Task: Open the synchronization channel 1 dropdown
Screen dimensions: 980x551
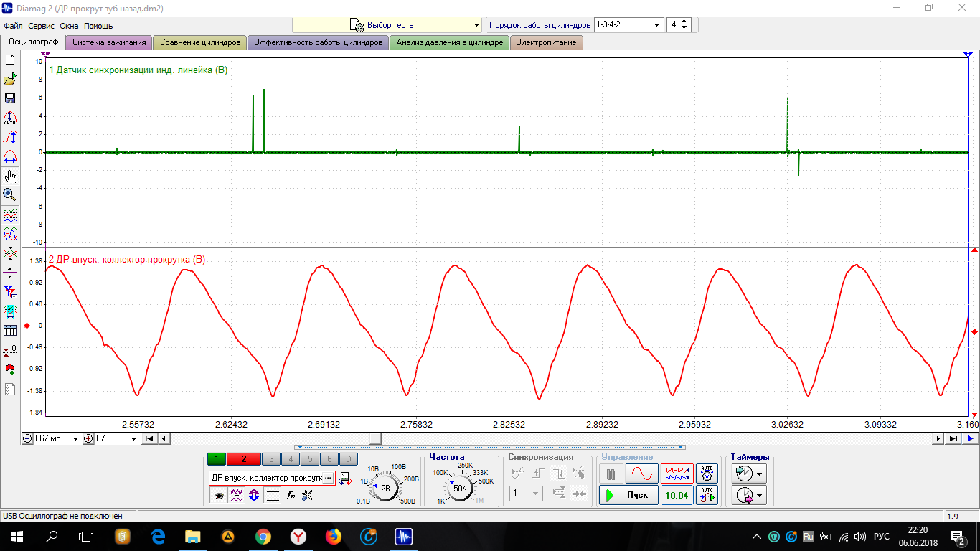Action: coord(526,494)
